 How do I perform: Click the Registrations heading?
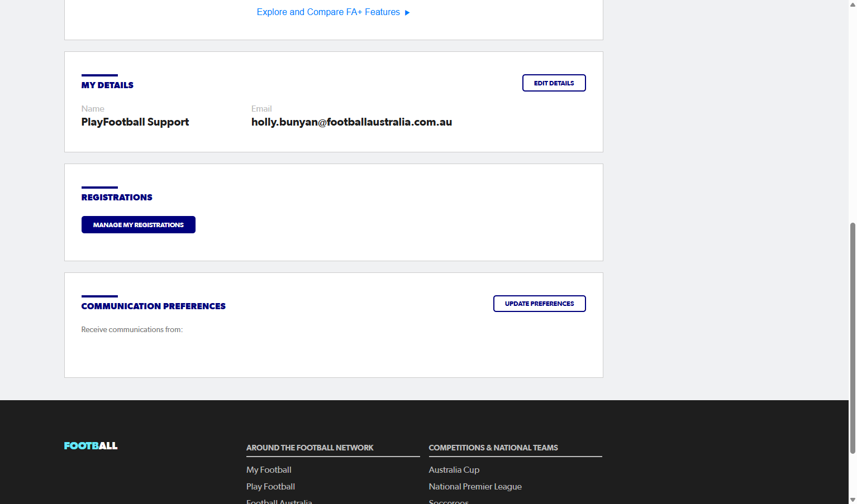(117, 198)
